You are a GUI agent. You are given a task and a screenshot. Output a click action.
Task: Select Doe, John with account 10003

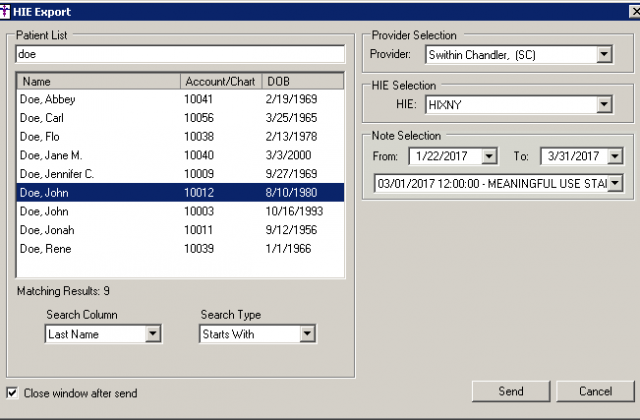coord(44,211)
